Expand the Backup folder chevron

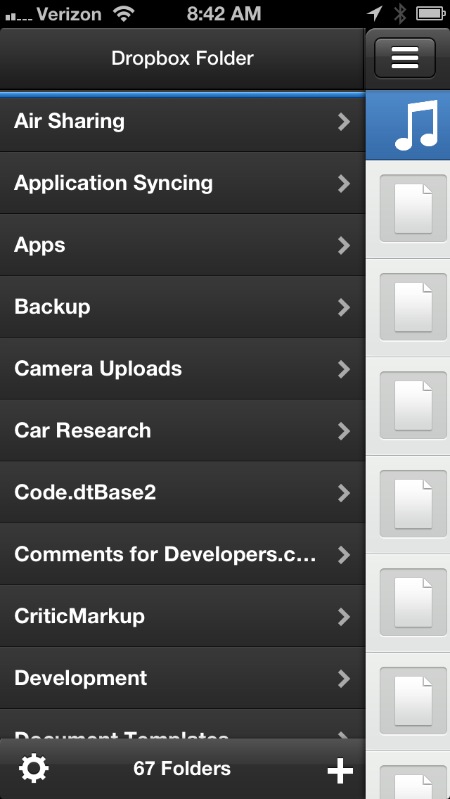[344, 307]
